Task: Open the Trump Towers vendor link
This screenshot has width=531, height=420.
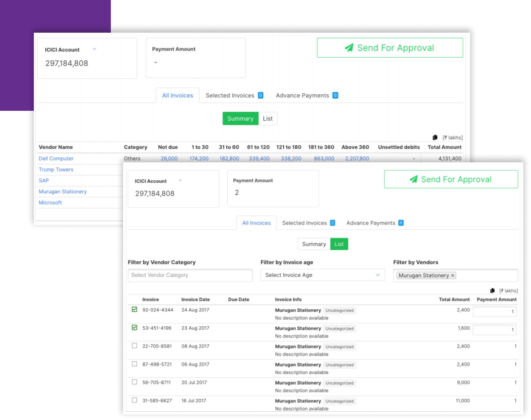Action: 56,170
